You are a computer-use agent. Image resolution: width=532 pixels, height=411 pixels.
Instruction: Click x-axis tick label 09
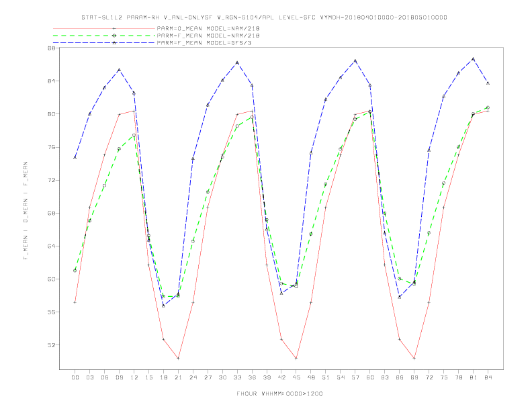point(119,377)
